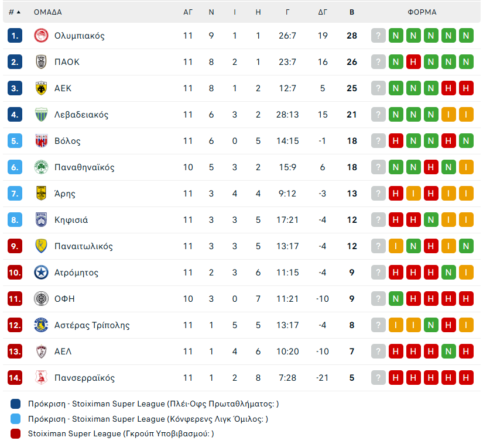Click the Ατρόμητος star logo
This screenshot has height=448, width=483.
(x=41, y=273)
